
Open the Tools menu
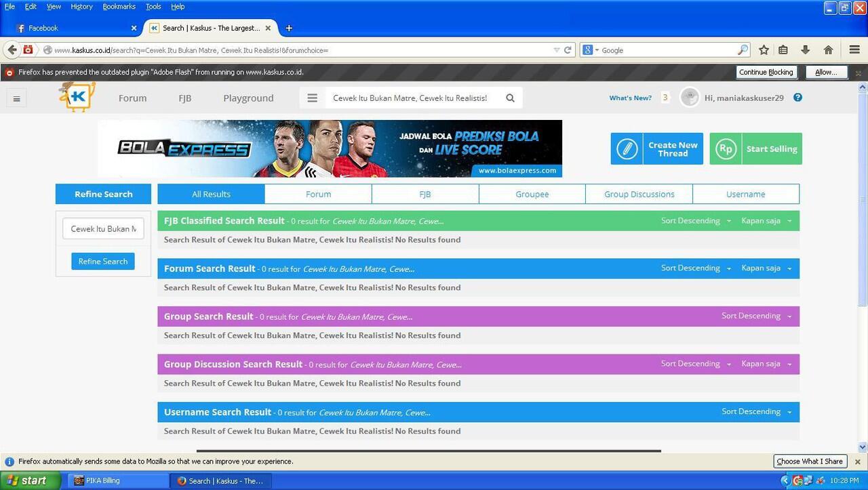[x=153, y=6]
